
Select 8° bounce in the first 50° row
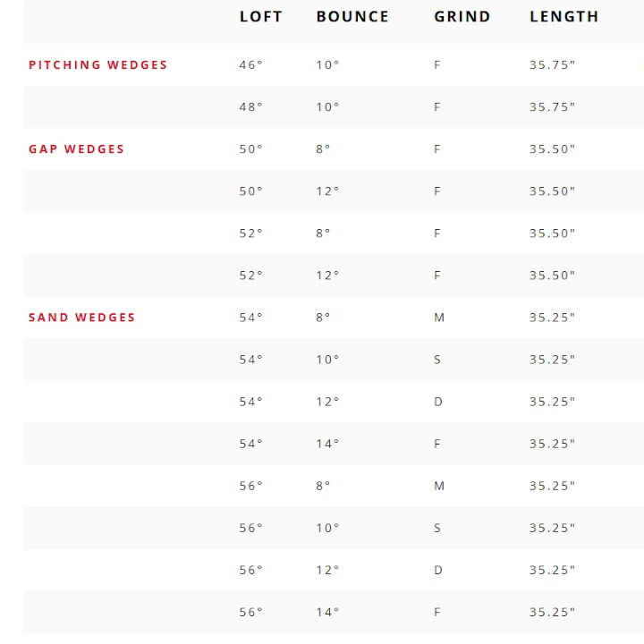[324, 149]
